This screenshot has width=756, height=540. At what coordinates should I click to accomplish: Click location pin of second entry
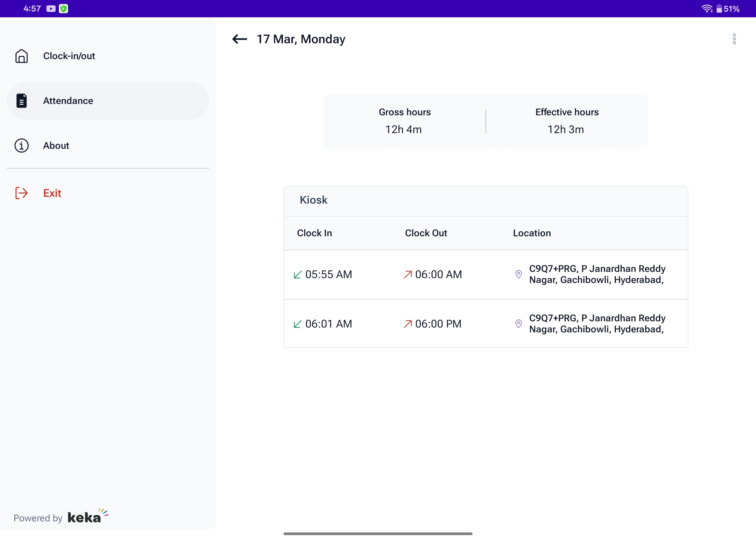pyautogui.click(x=518, y=323)
